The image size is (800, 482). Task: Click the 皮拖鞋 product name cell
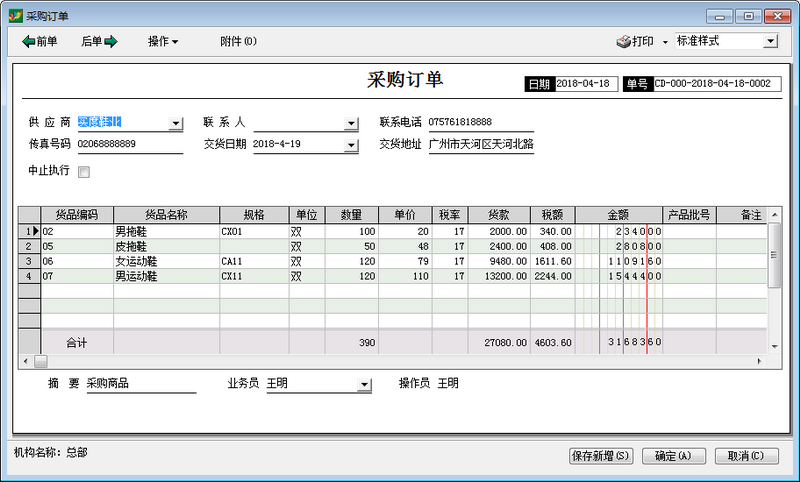(x=166, y=246)
